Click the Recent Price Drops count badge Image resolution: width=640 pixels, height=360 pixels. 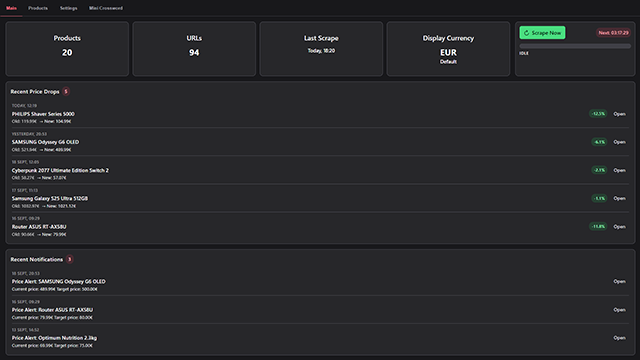pos(66,91)
